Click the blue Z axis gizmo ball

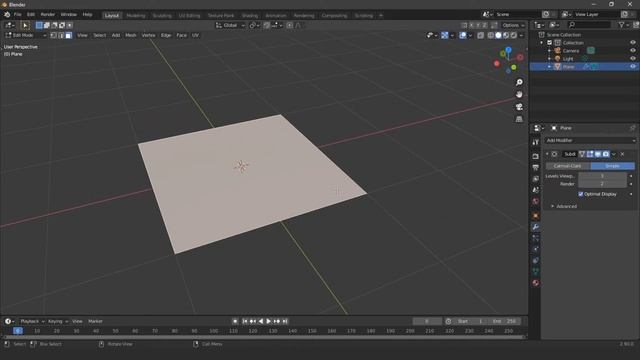click(508, 50)
